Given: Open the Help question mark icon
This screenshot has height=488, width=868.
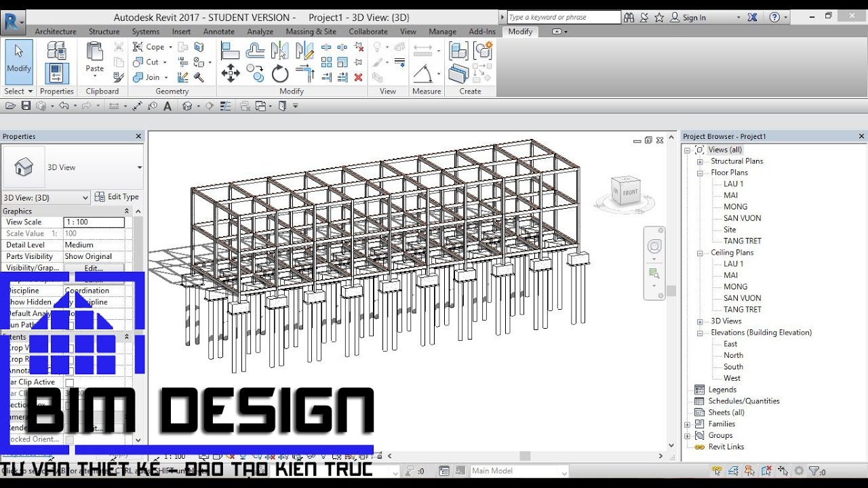Looking at the screenshot, I should [774, 18].
